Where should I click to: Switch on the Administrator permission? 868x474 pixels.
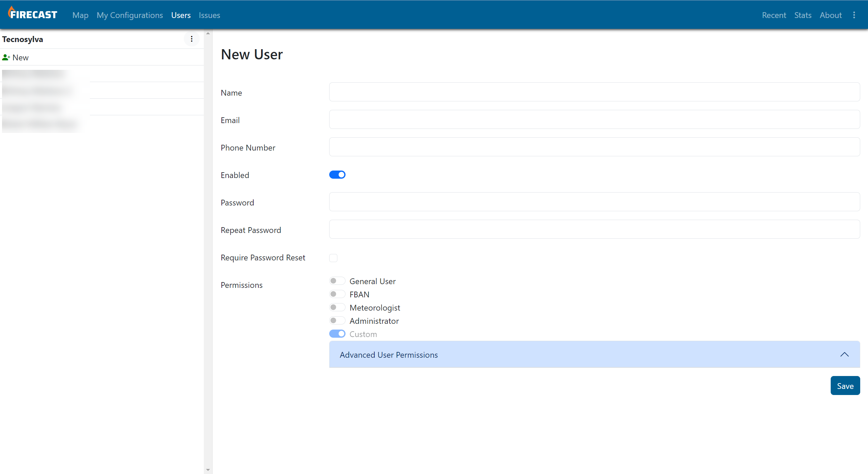point(337,320)
